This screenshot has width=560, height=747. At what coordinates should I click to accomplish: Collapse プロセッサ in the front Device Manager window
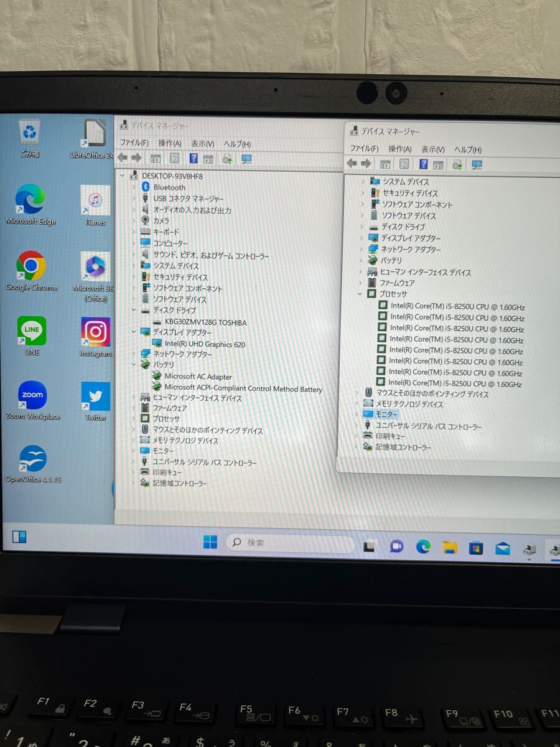tap(360, 294)
